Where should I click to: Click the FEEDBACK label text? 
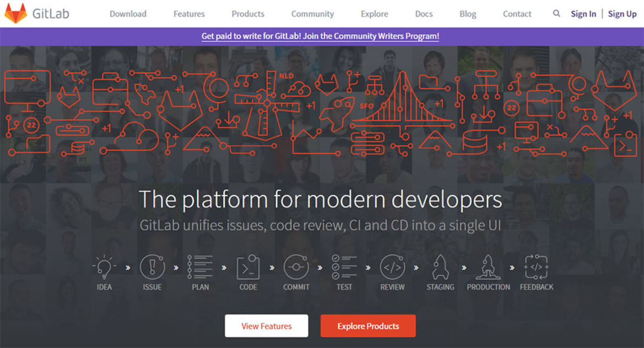(x=537, y=287)
